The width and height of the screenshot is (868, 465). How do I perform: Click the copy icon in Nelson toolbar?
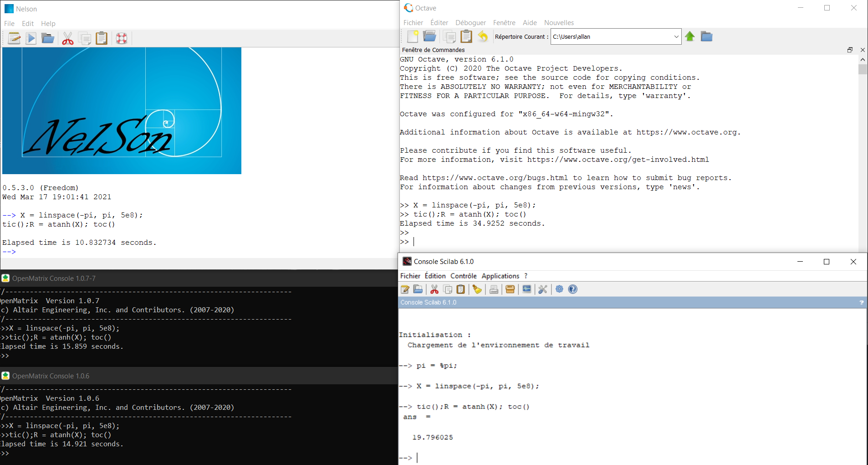point(85,38)
